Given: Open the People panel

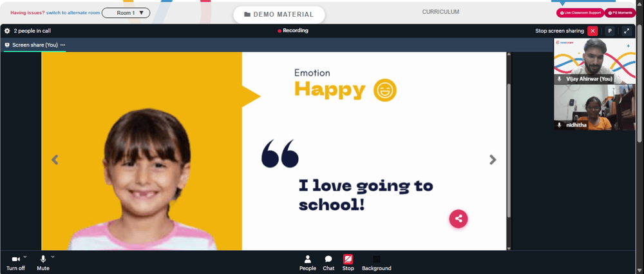Looking at the screenshot, I should pyautogui.click(x=308, y=263).
